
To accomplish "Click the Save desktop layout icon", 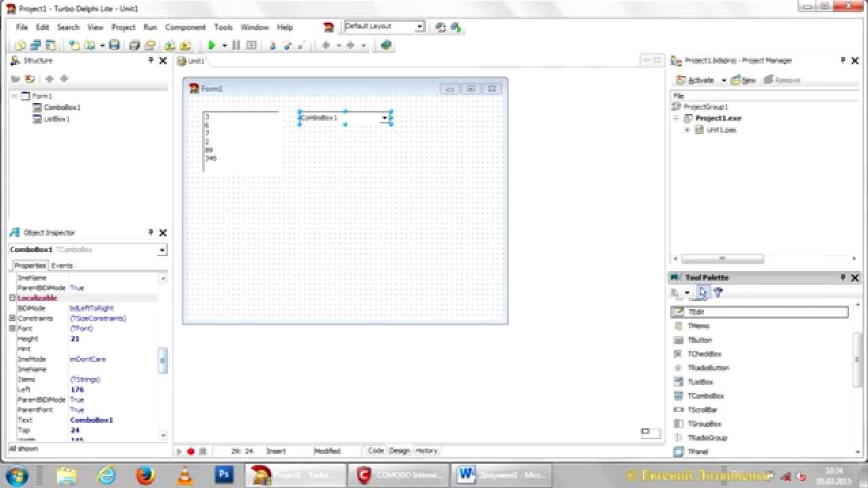I will 441,27.
